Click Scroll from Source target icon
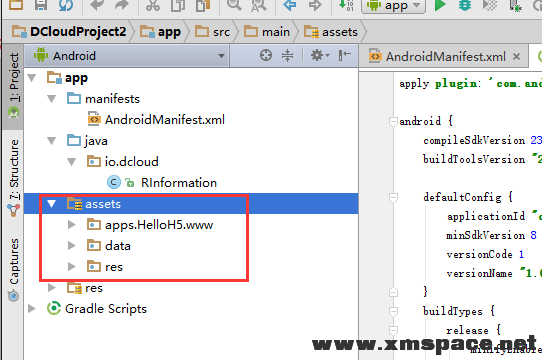Viewport: 542px width, 360px height. click(x=266, y=55)
